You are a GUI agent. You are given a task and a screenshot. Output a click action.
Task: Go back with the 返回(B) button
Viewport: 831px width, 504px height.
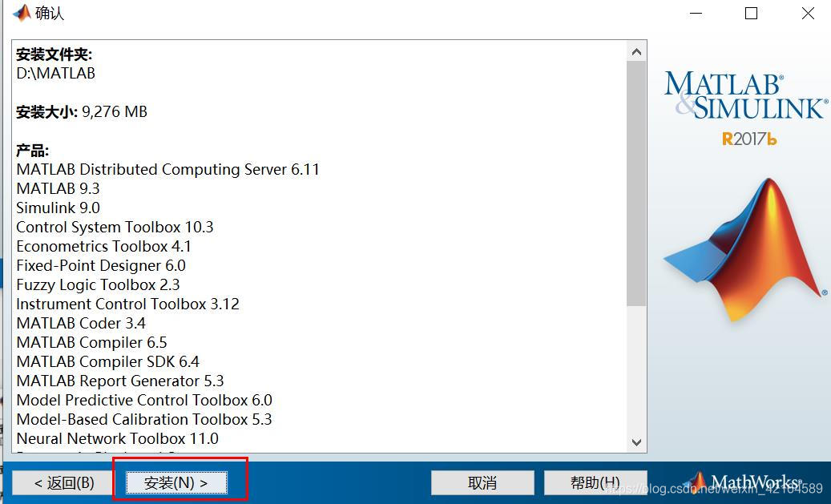point(63,482)
